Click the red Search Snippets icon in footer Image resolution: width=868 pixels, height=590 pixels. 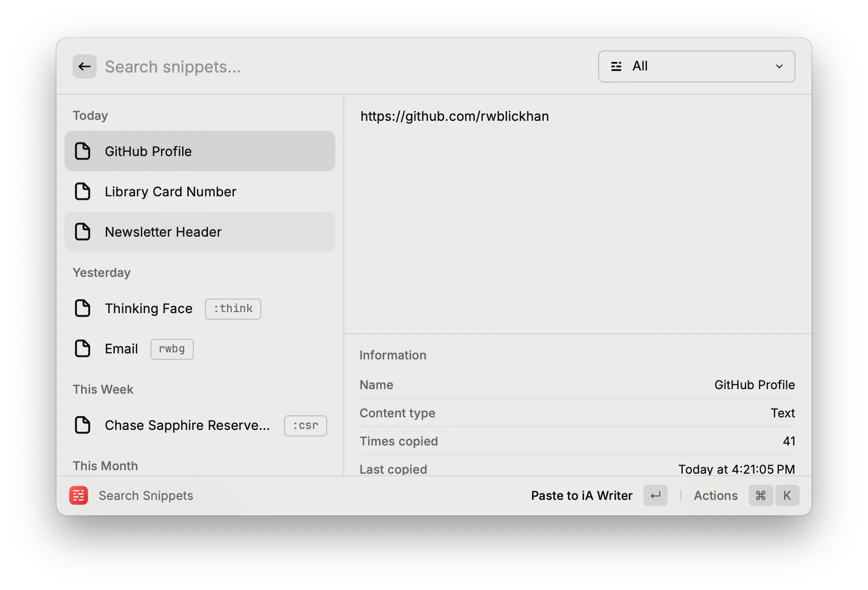point(79,495)
